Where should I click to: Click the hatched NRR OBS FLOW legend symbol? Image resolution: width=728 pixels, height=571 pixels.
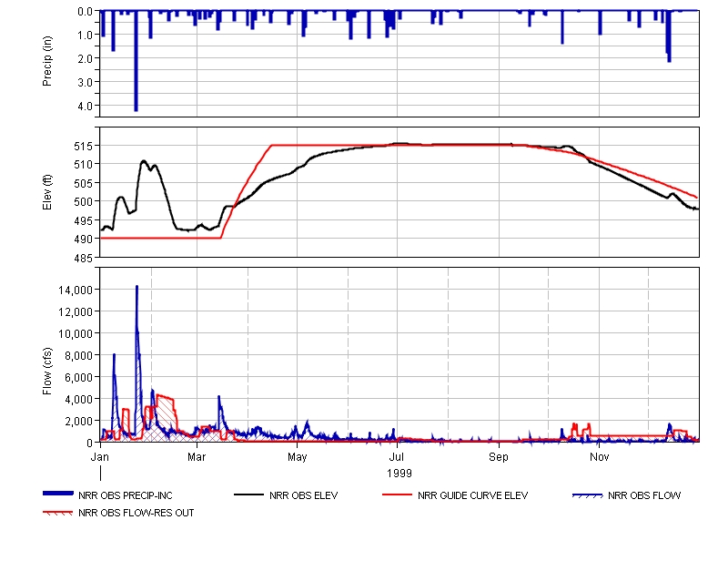[x=587, y=495]
